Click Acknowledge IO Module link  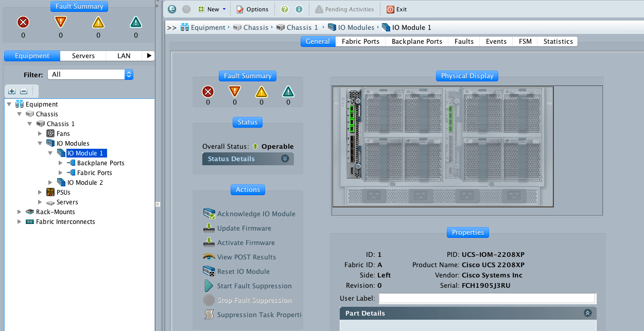pyautogui.click(x=256, y=214)
